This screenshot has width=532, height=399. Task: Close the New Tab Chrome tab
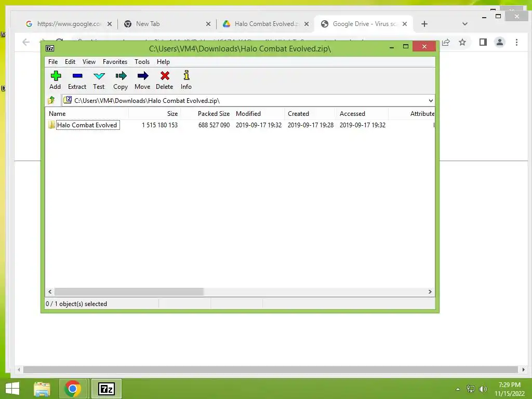click(208, 24)
